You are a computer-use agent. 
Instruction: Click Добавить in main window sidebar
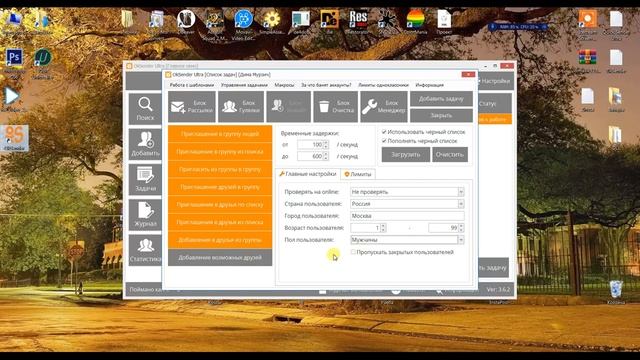(x=145, y=144)
